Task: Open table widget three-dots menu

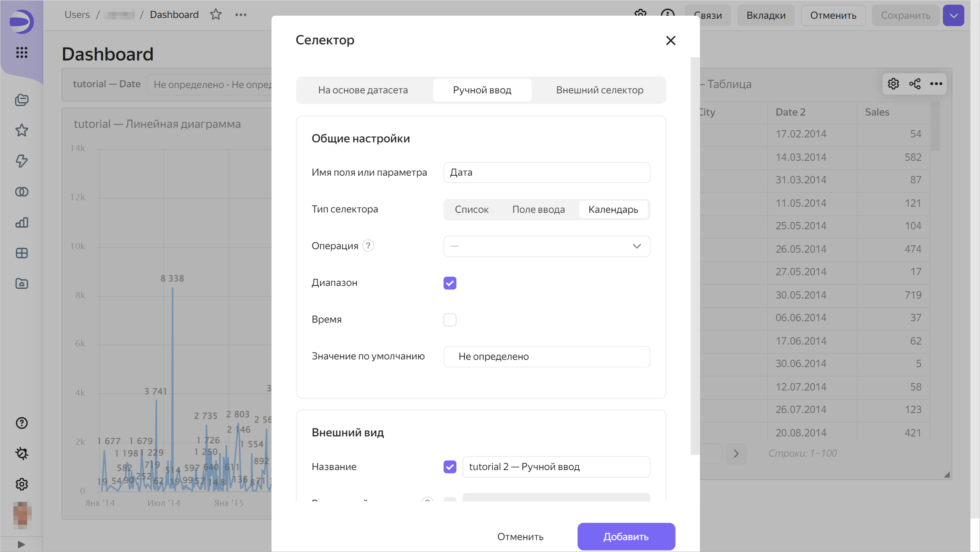Action: 936,84
